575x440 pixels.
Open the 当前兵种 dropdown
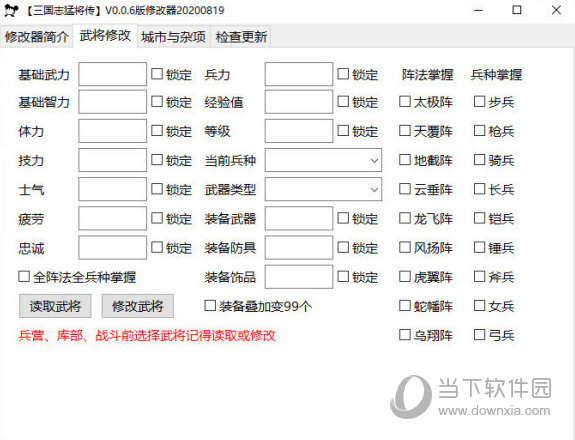323,160
